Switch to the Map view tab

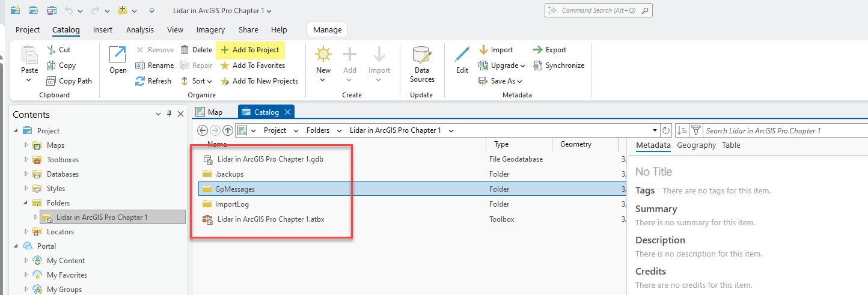pos(209,112)
